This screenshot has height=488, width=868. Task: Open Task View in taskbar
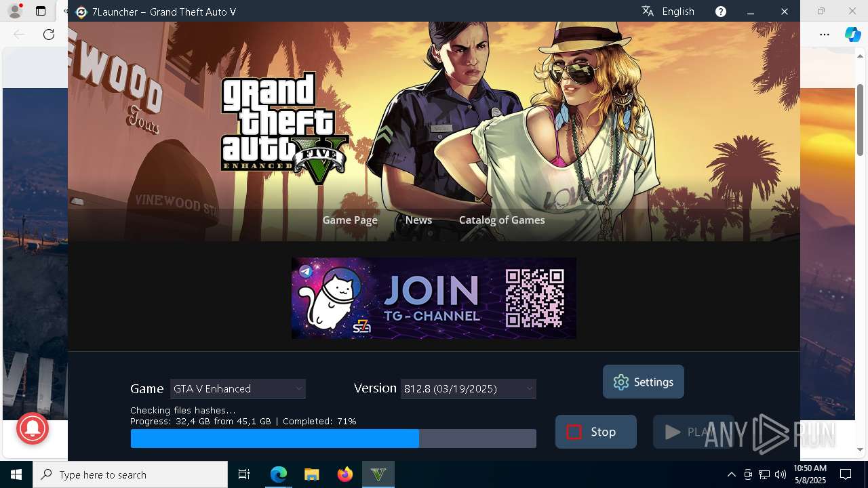coord(244,474)
